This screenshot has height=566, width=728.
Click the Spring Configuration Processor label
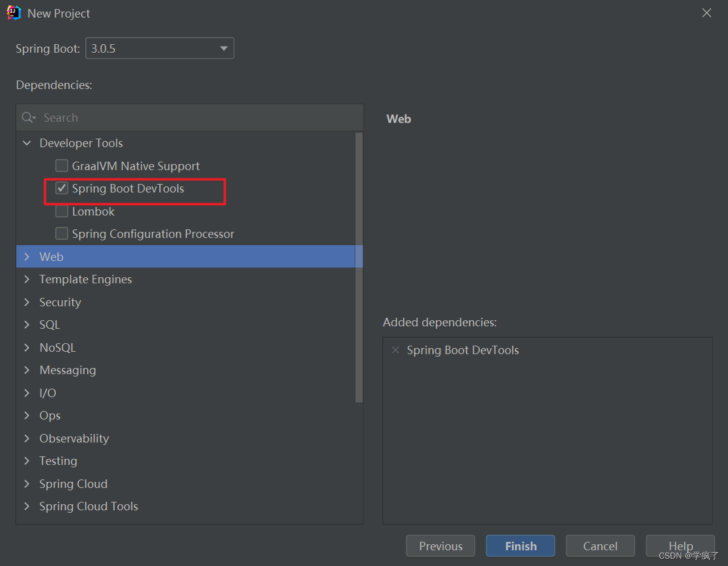pyautogui.click(x=153, y=234)
